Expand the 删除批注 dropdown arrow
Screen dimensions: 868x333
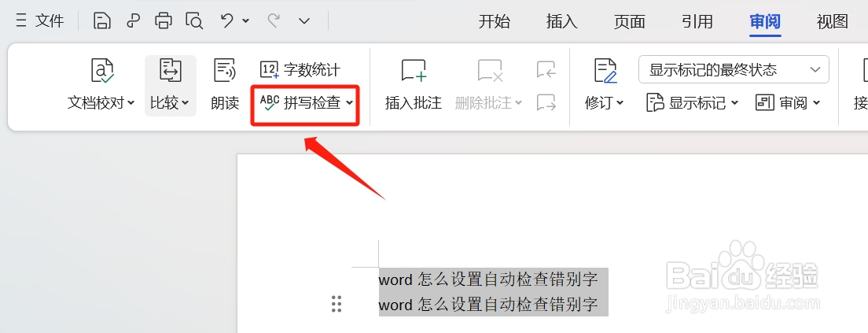(x=518, y=102)
